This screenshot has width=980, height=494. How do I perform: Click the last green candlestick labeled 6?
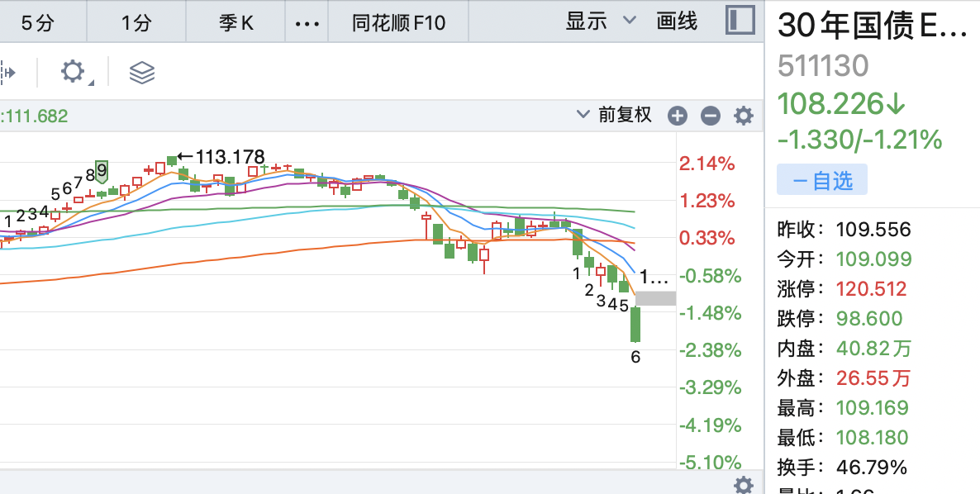coord(635,325)
